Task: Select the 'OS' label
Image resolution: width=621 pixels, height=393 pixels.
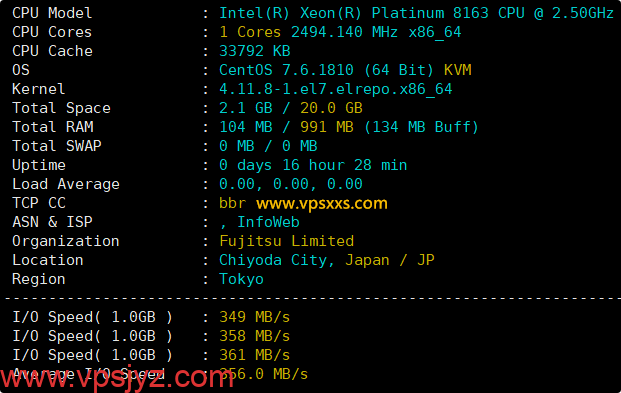Action: 21,70
